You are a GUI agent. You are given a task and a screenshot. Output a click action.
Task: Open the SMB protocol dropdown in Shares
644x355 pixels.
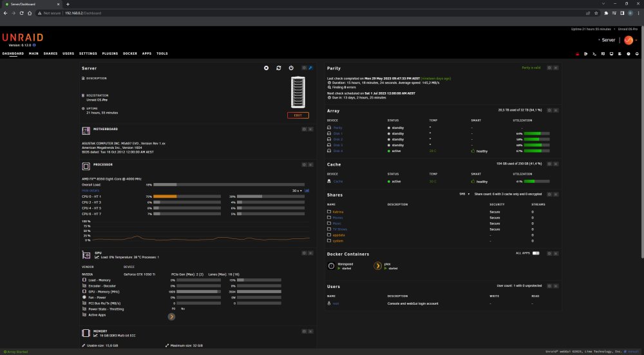pos(464,194)
